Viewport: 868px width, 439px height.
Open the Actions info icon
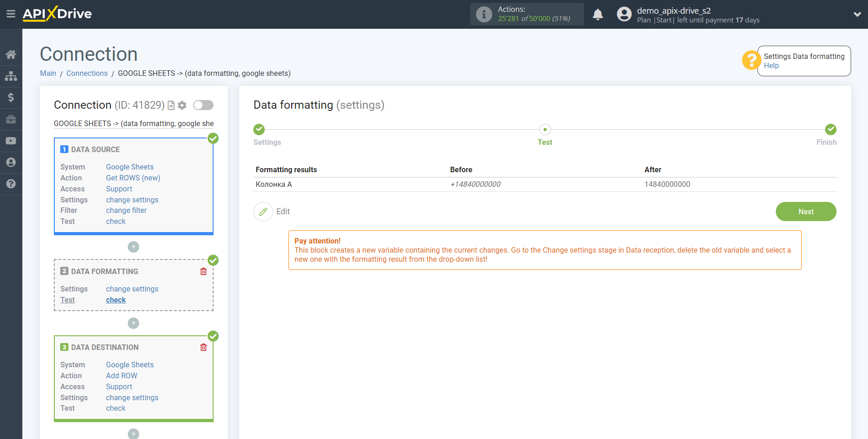pos(484,14)
